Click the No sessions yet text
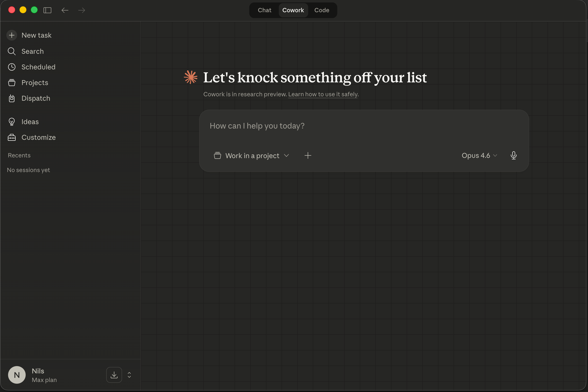 pos(29,170)
